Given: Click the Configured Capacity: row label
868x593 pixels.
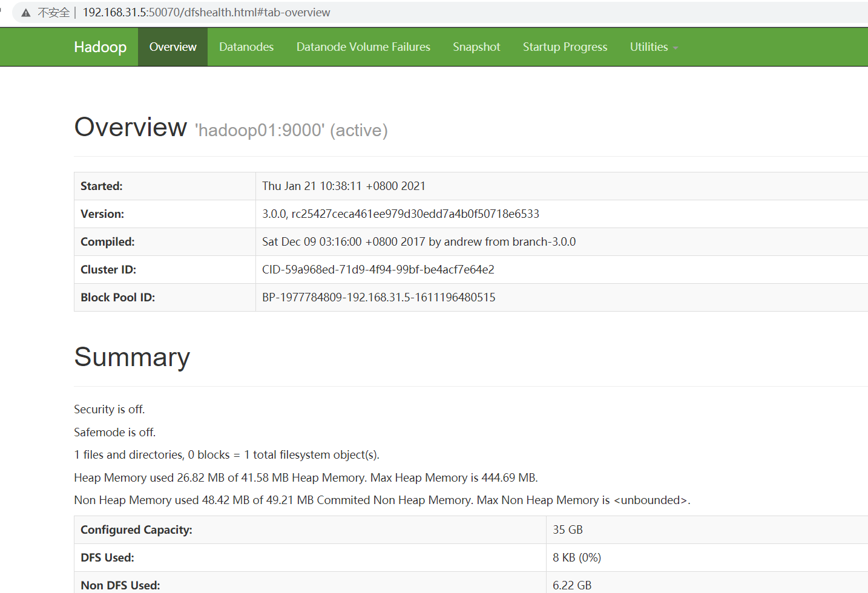Looking at the screenshot, I should tap(136, 530).
